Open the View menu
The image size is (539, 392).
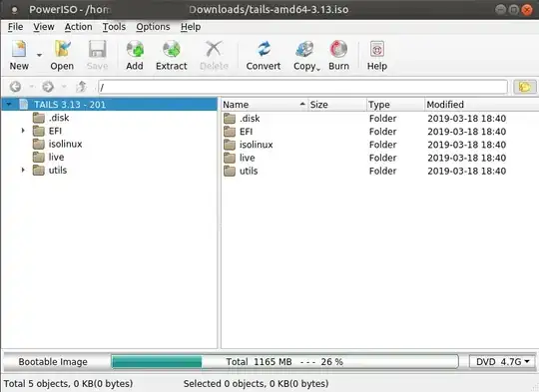[44, 27]
